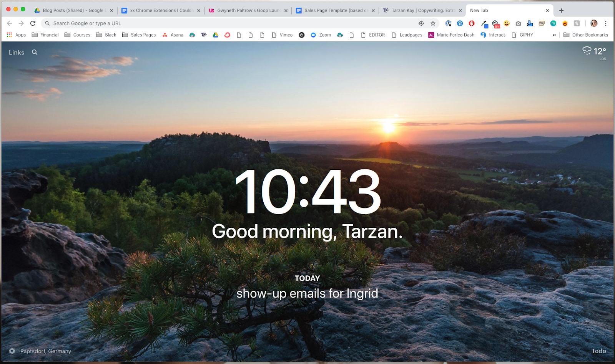Open the Chrome three-dot menu
This screenshot has height=364, width=615.
pyautogui.click(x=605, y=23)
